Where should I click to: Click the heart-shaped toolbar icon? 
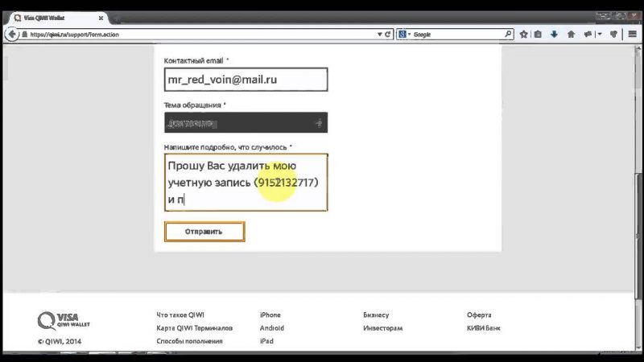click(x=613, y=35)
